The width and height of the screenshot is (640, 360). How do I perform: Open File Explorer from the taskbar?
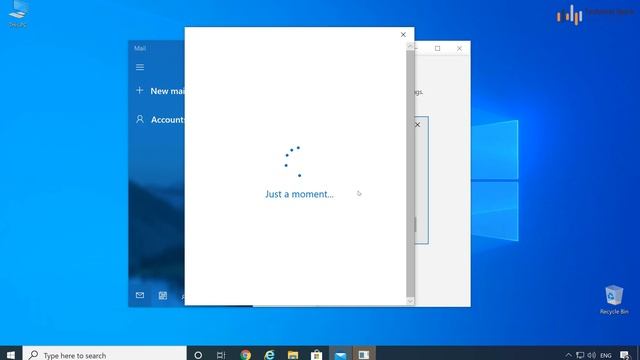pyautogui.click(x=293, y=355)
